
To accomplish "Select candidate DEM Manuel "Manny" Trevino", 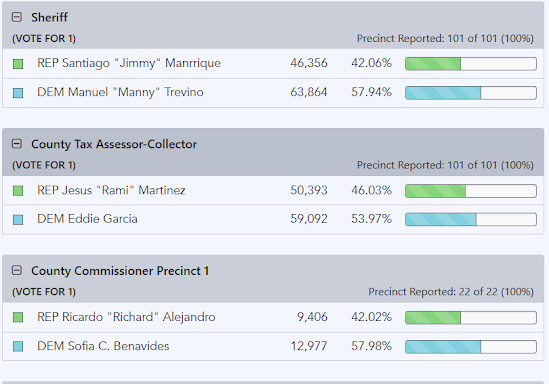I will click(120, 92).
